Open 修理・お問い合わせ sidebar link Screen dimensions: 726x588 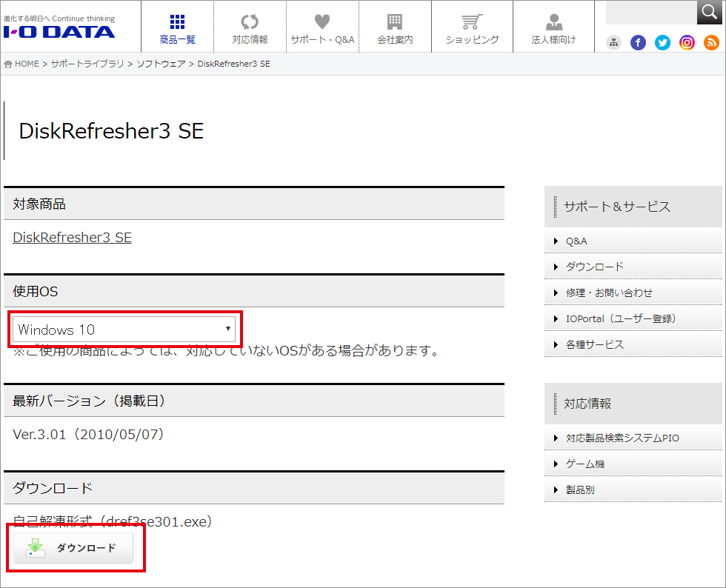point(633,293)
